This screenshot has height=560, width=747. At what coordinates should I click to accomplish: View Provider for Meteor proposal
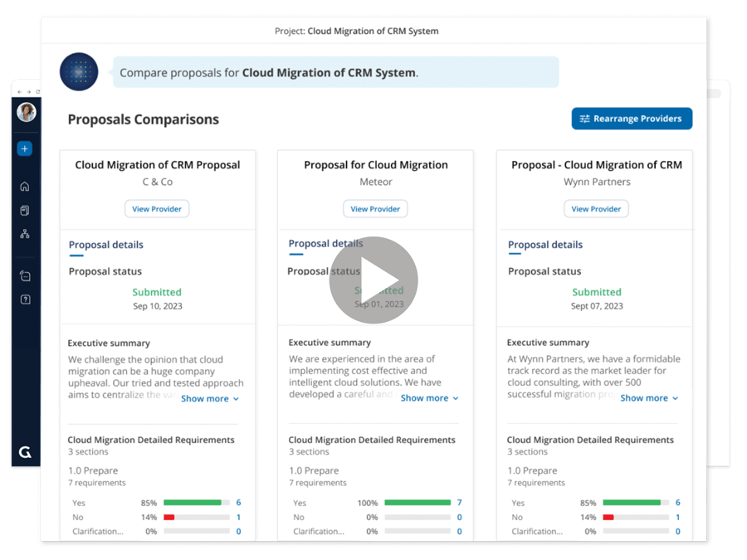tap(375, 209)
